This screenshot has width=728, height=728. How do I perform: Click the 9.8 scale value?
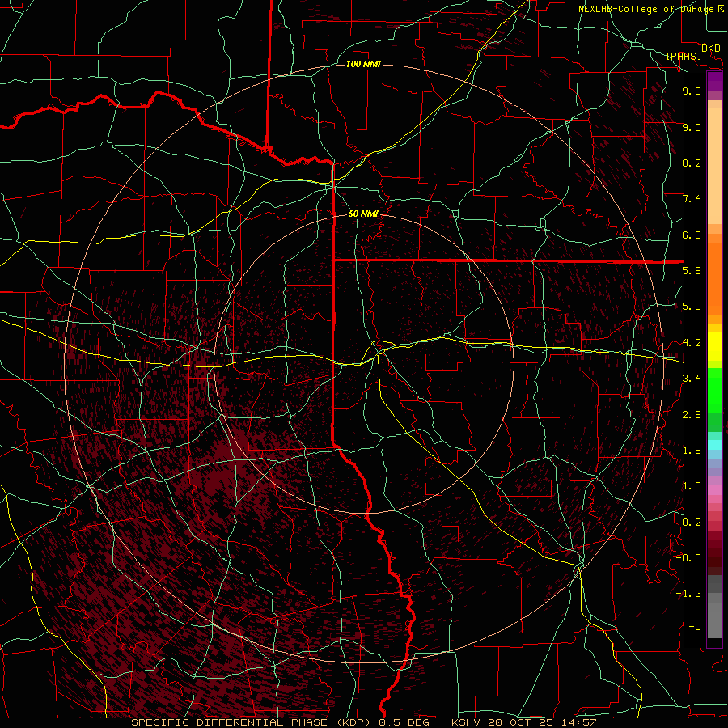tap(692, 91)
